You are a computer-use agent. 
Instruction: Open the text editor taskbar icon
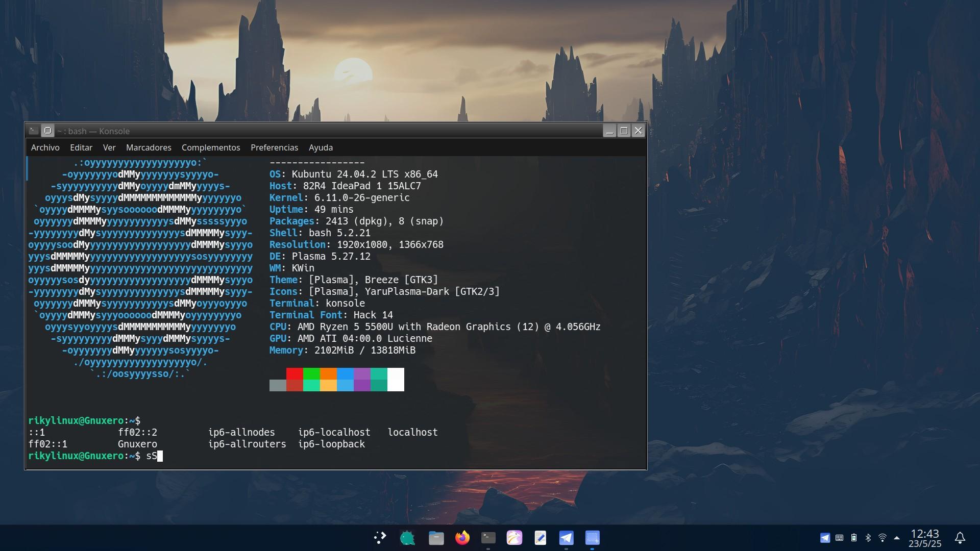pos(541,538)
